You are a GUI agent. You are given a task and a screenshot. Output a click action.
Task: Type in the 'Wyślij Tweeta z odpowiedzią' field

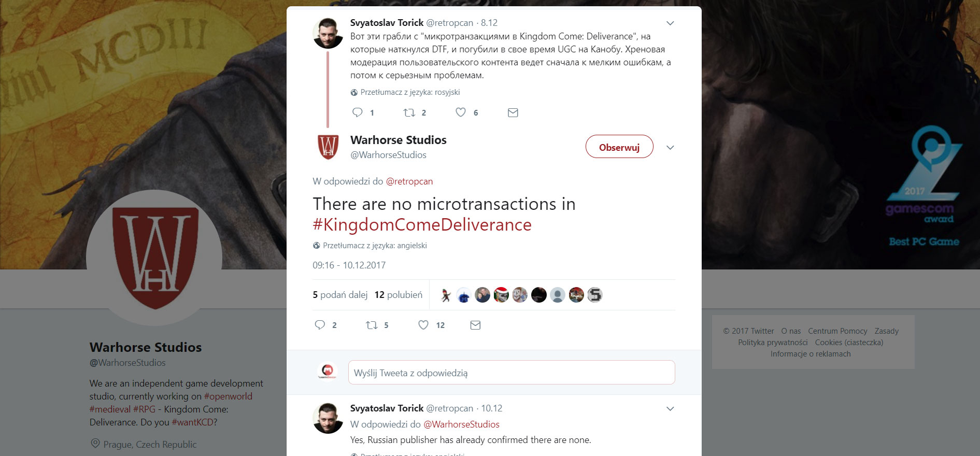click(511, 373)
